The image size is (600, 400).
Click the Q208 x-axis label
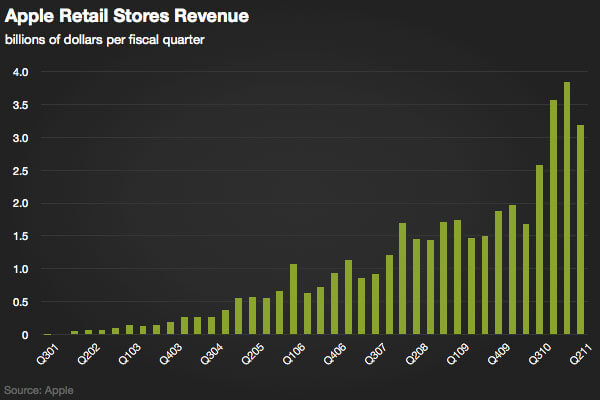(x=417, y=354)
